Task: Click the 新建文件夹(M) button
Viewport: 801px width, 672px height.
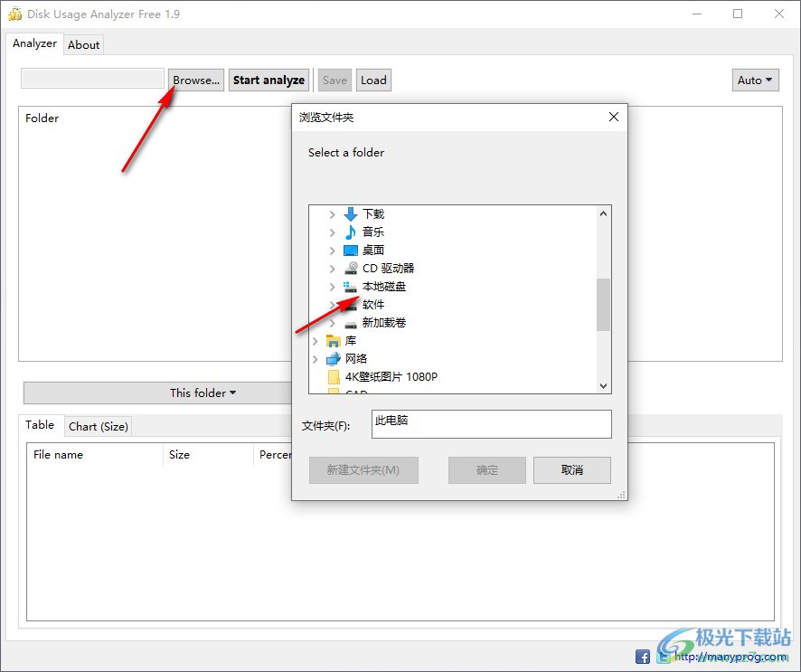Action: tap(363, 470)
